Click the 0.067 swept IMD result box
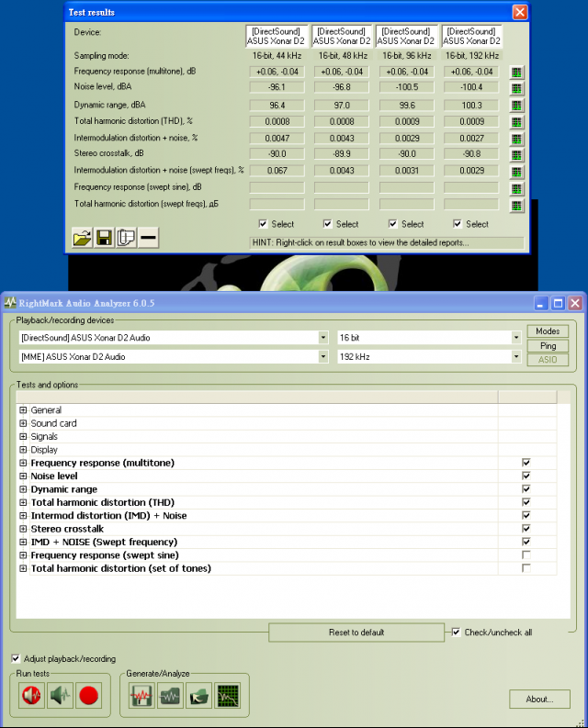The height and width of the screenshot is (728, 588). (x=277, y=171)
